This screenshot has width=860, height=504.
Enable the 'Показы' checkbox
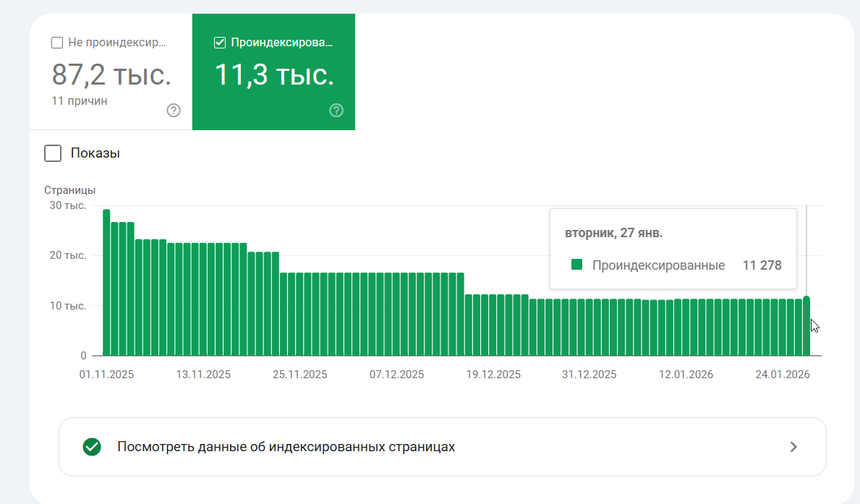click(53, 153)
